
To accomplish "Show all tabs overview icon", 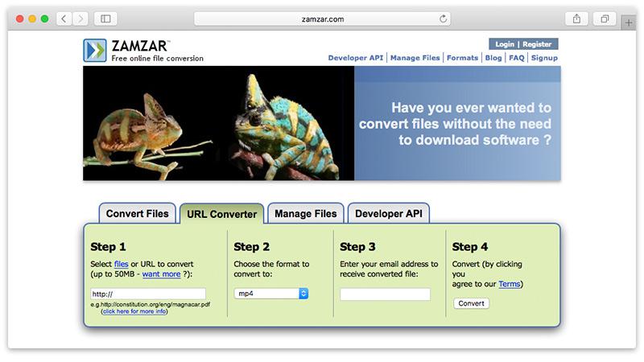I will [x=605, y=19].
